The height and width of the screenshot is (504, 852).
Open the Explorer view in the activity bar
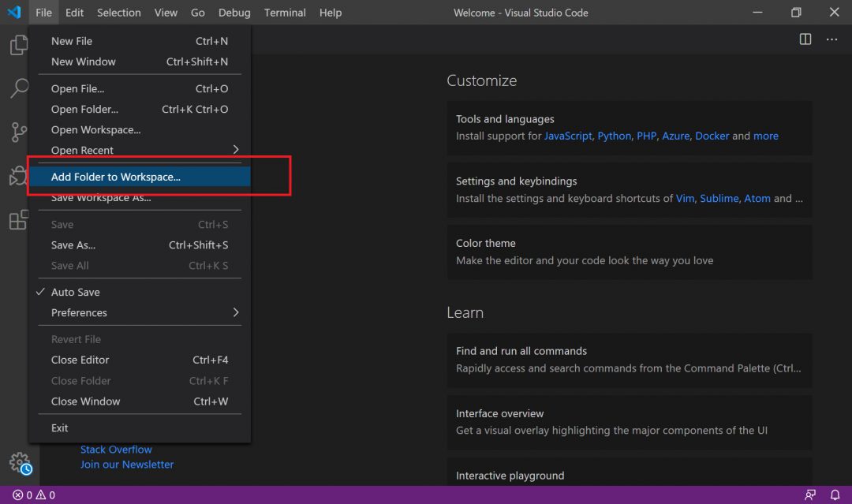(x=18, y=45)
